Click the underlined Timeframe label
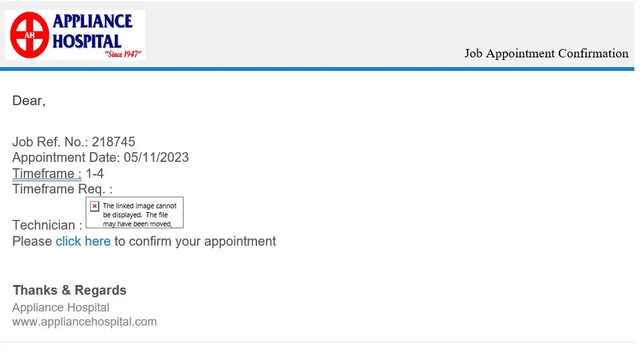 (x=46, y=173)
